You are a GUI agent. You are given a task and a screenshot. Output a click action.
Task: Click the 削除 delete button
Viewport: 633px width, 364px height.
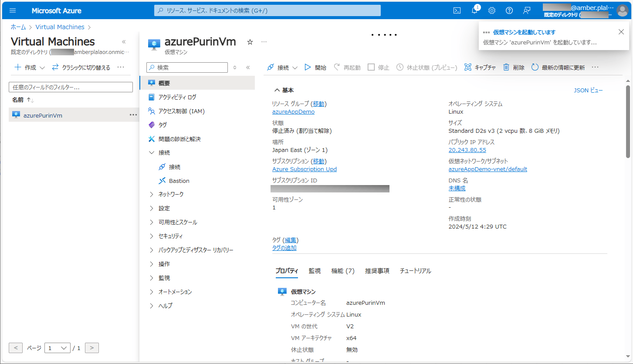(x=514, y=67)
